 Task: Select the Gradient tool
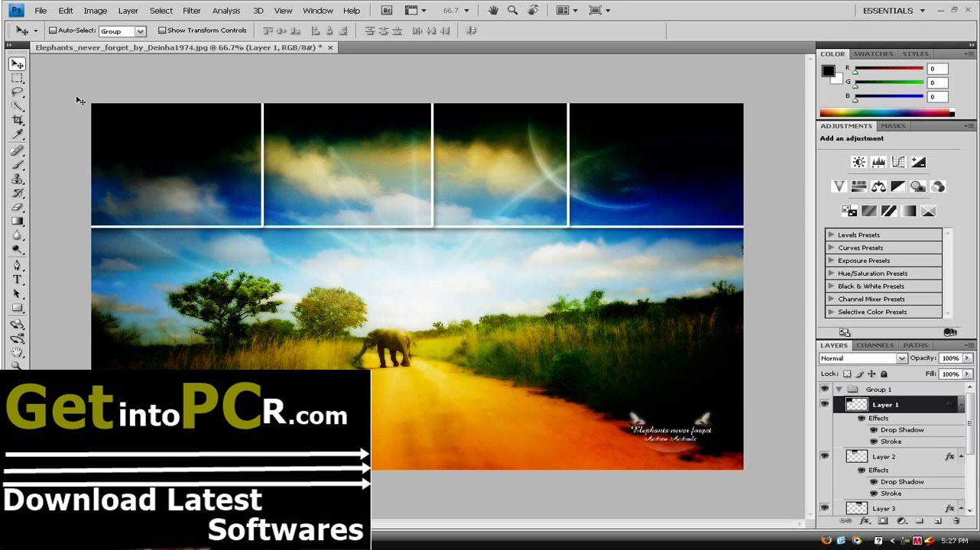17,222
